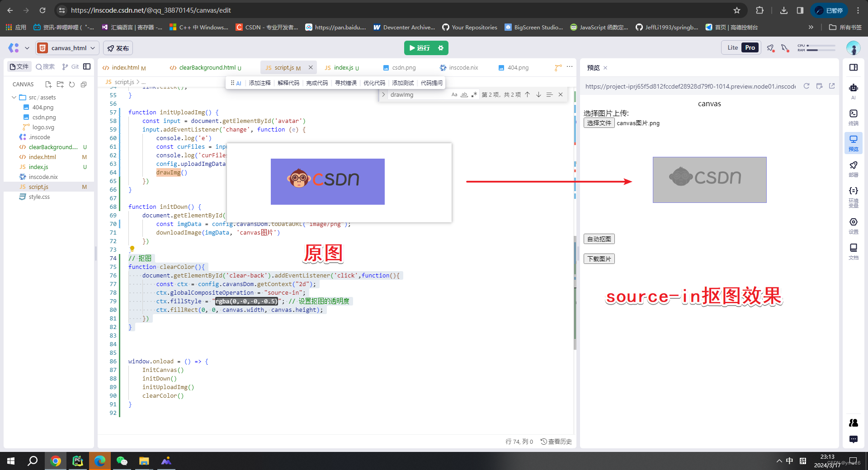Open the 文档 docs panel

pyautogui.click(x=853, y=251)
